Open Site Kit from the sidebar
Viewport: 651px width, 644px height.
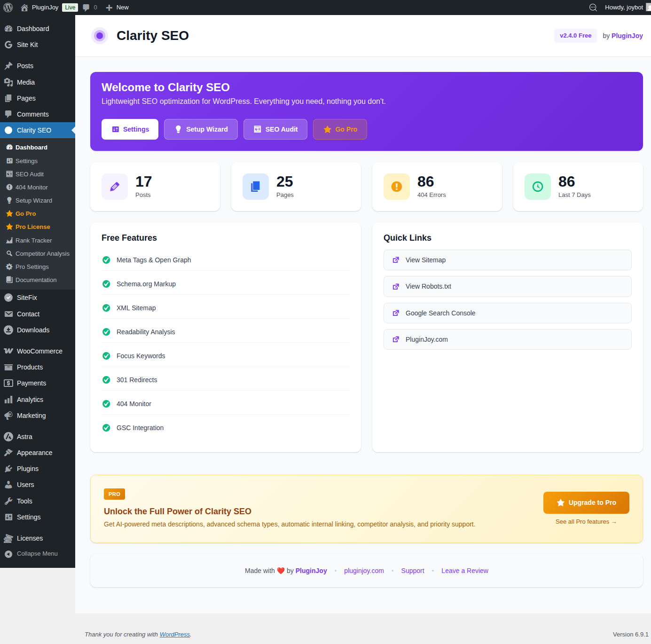[27, 45]
